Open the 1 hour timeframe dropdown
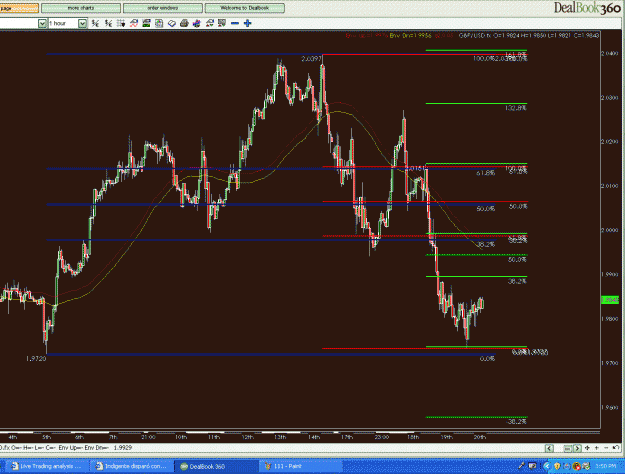The image size is (625, 474). pos(82,24)
